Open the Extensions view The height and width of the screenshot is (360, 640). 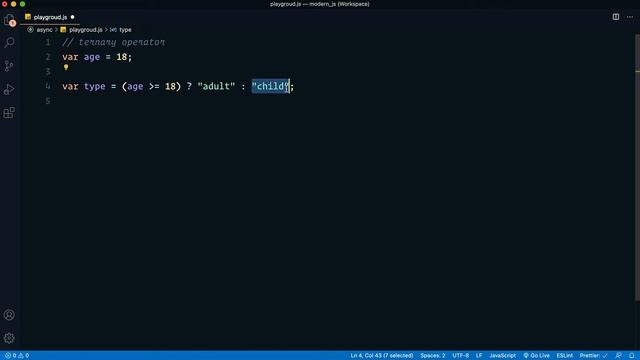point(9,113)
